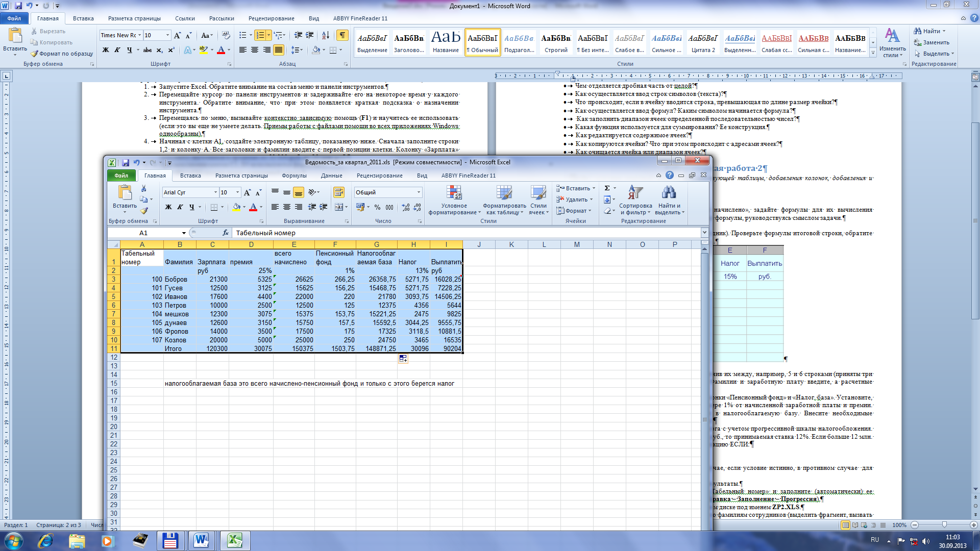This screenshot has height=551, width=980.
Task: Open Times New Roman font dropdown in Word
Action: click(x=139, y=35)
